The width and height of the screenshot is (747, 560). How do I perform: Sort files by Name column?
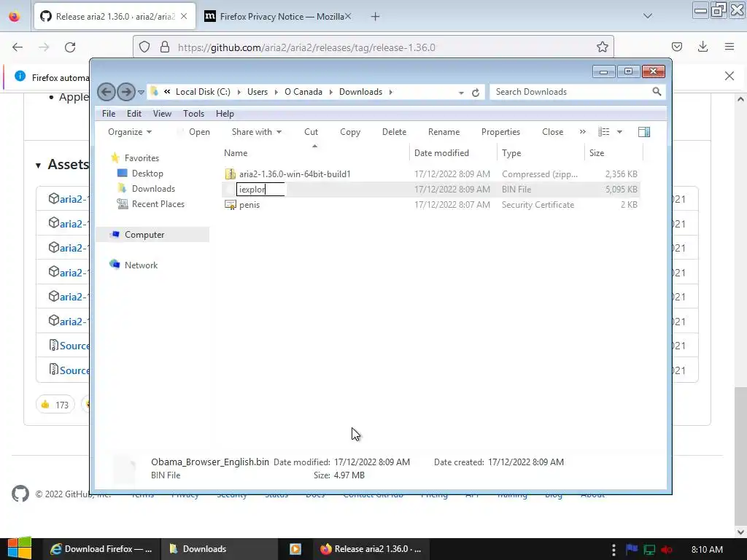[x=315, y=153]
